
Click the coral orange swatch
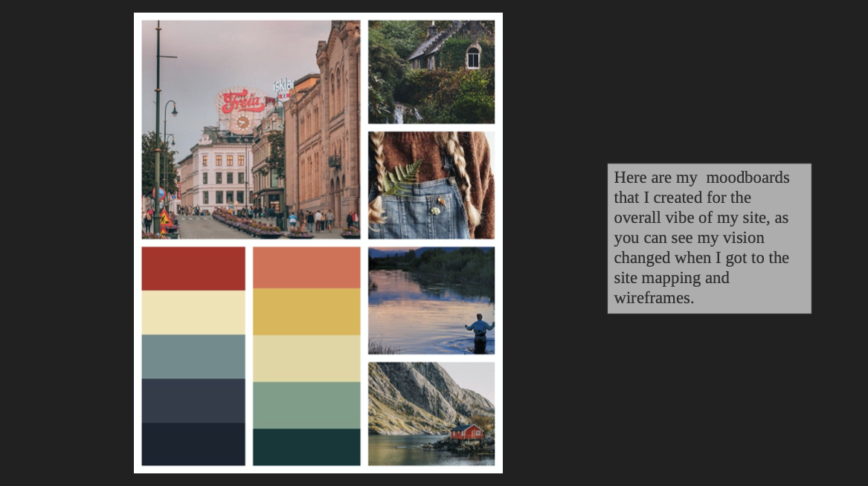point(306,268)
